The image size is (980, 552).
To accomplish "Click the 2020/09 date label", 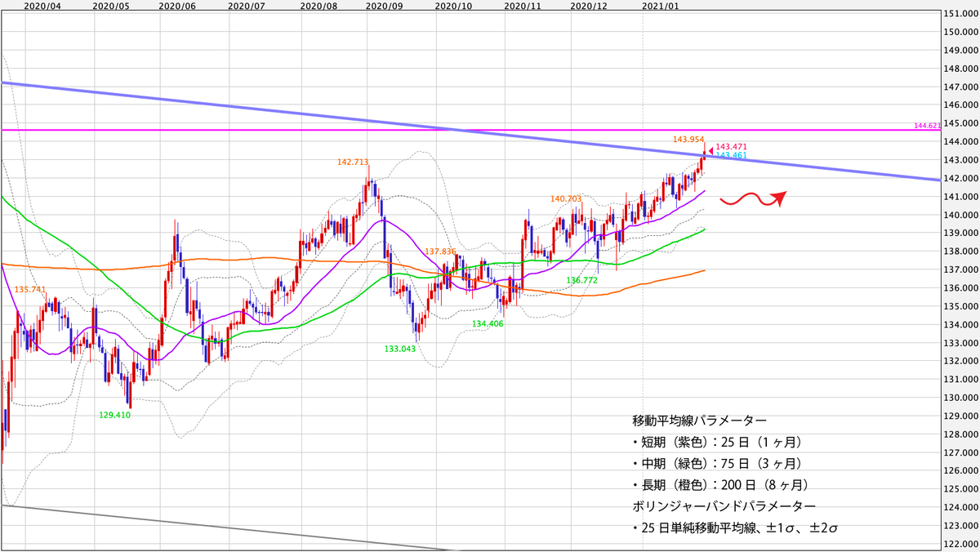I will [385, 6].
